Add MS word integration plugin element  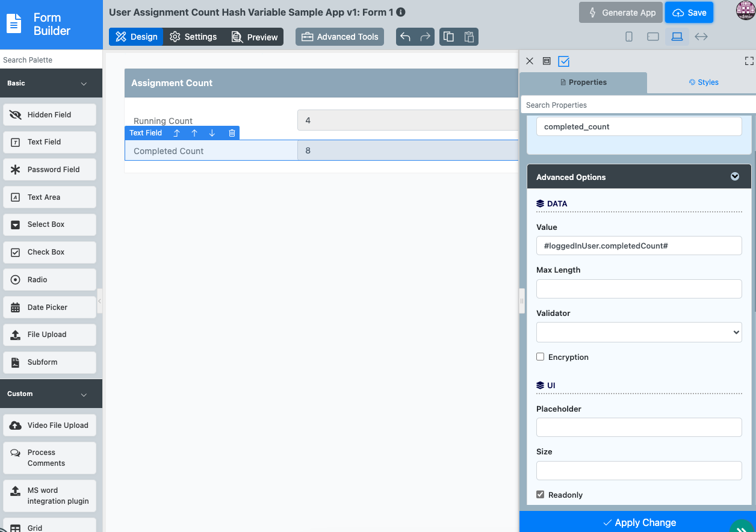tap(49, 496)
